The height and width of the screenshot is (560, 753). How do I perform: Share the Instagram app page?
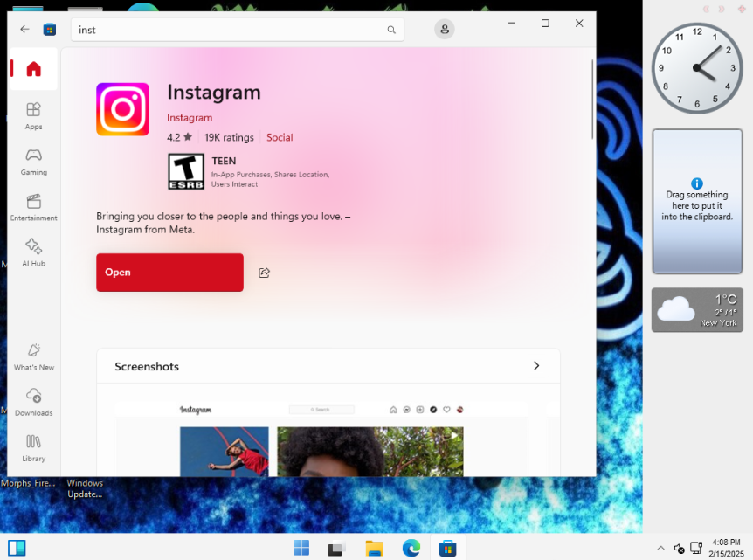click(x=264, y=273)
